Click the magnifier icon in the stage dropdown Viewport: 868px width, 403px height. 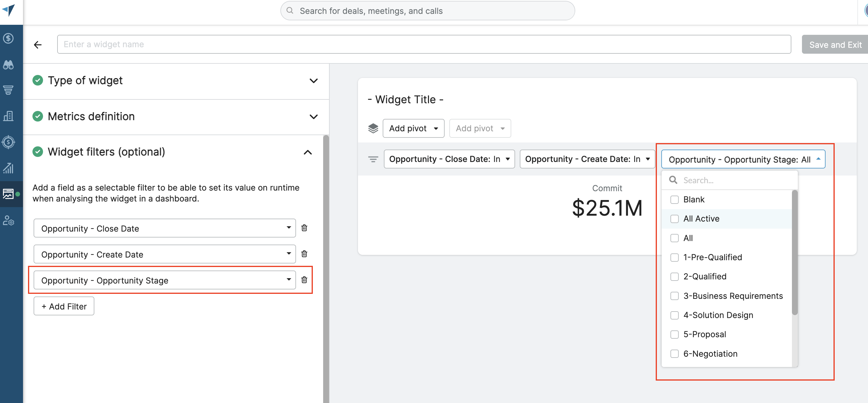click(x=673, y=180)
